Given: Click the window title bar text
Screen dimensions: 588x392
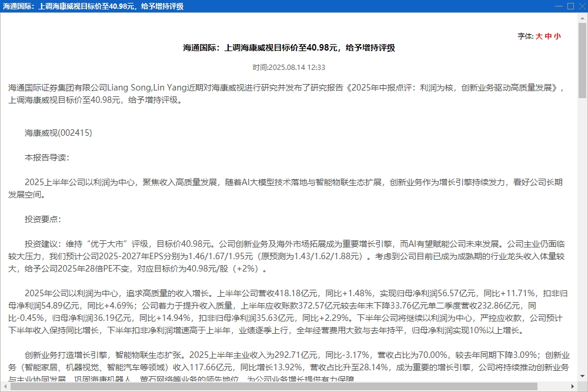Looking at the screenshot, I should point(93,6).
